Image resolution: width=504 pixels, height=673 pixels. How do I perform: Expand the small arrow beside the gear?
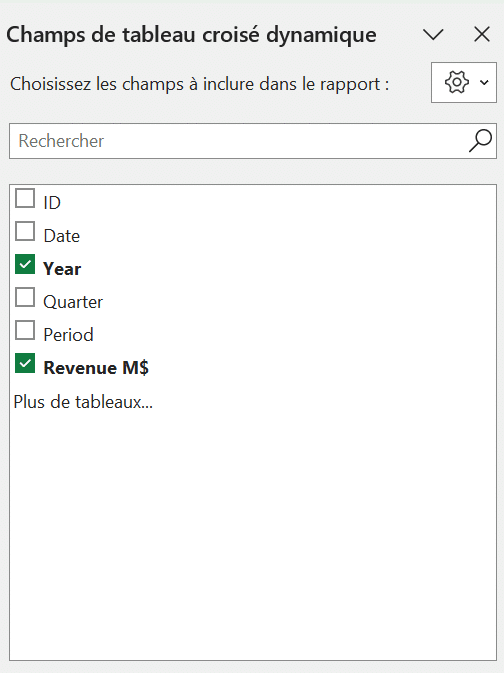click(484, 82)
